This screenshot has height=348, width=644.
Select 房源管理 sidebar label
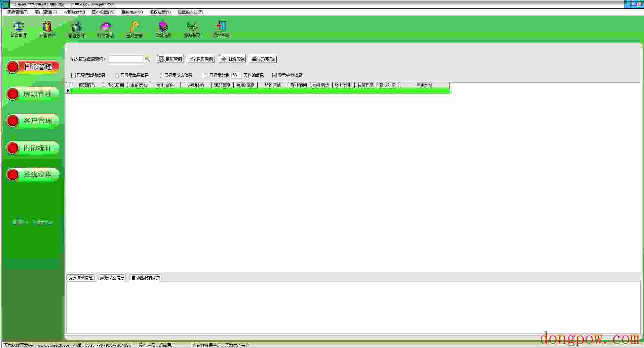(x=37, y=94)
